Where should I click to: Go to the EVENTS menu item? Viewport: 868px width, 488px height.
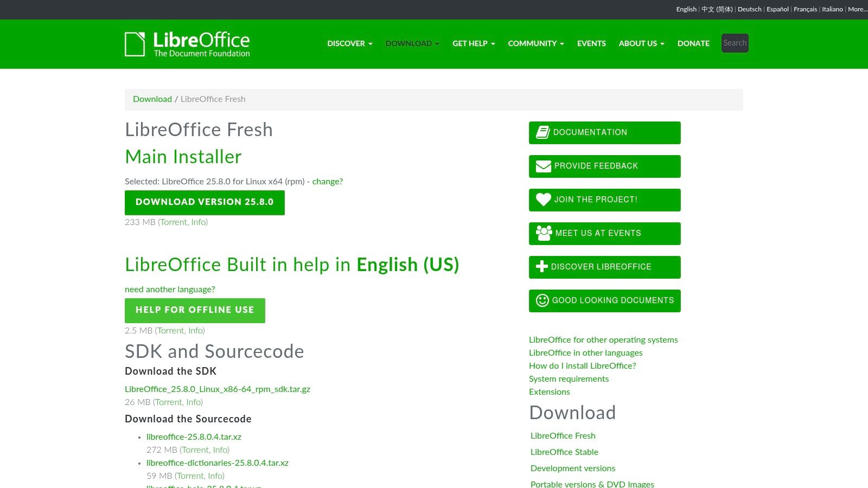click(x=591, y=43)
